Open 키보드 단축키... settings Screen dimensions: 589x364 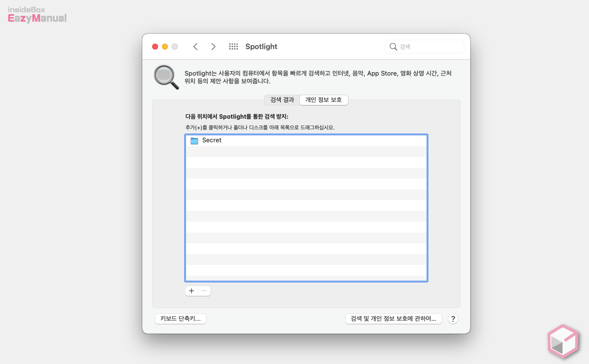[181, 319]
